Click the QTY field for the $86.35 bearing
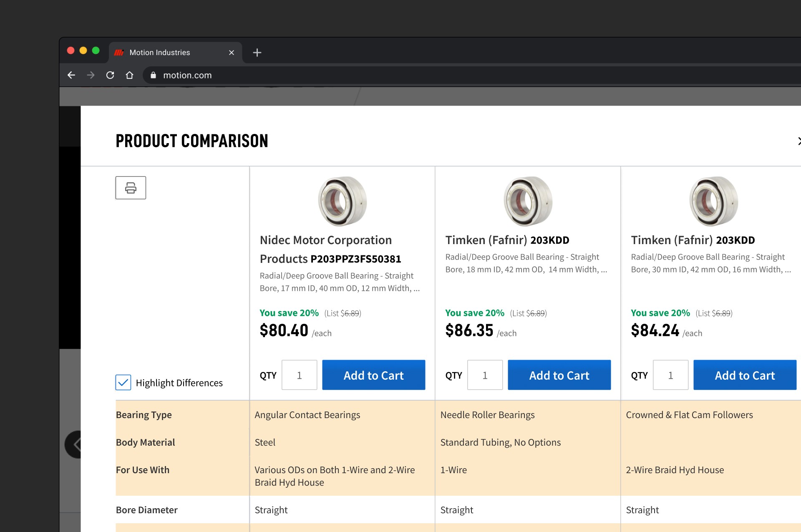This screenshot has height=532, width=801. click(485, 375)
